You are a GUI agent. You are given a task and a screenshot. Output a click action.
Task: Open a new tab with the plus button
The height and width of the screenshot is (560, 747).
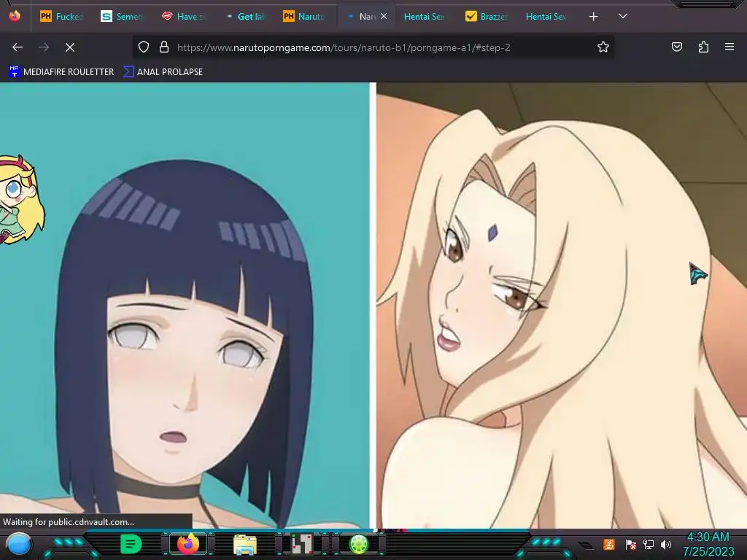[593, 17]
